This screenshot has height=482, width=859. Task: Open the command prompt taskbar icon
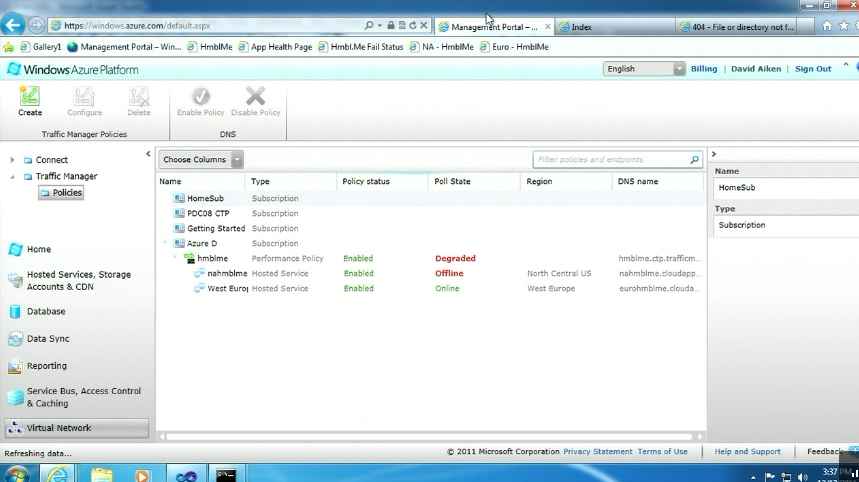tap(226, 474)
